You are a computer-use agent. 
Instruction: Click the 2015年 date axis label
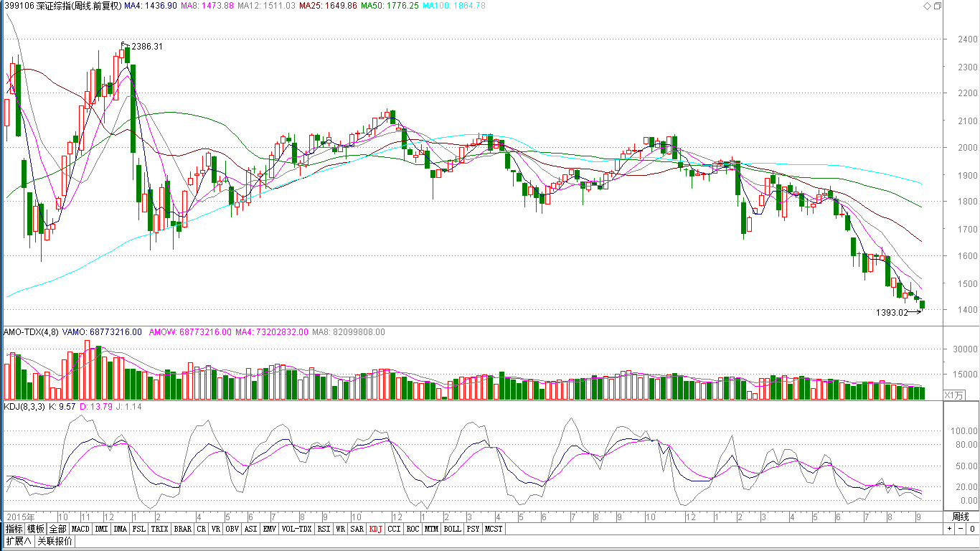tap(20, 517)
